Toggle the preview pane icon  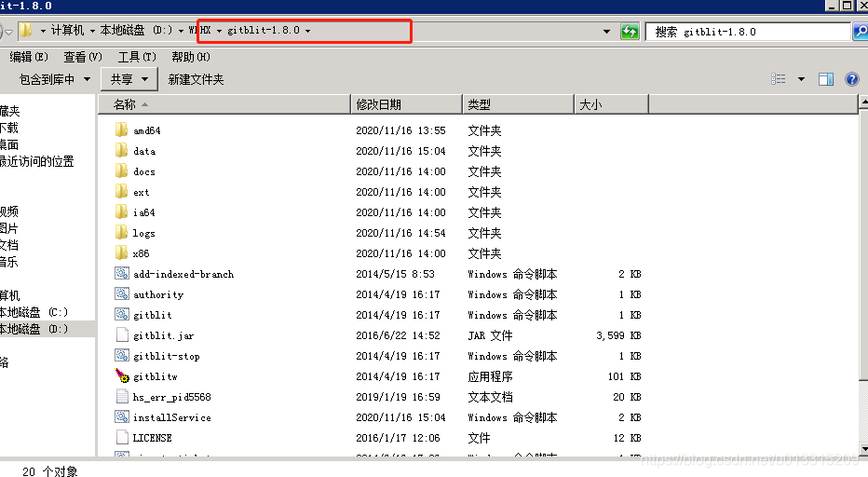(826, 79)
